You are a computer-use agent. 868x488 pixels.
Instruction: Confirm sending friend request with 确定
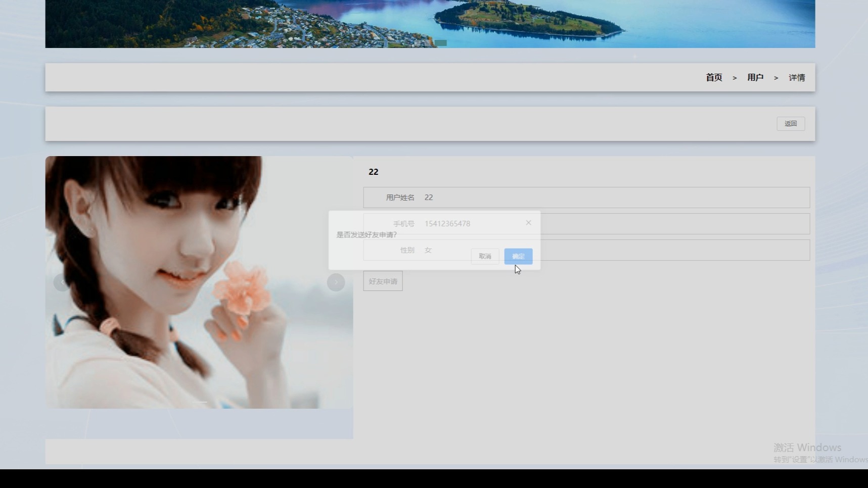tap(518, 256)
